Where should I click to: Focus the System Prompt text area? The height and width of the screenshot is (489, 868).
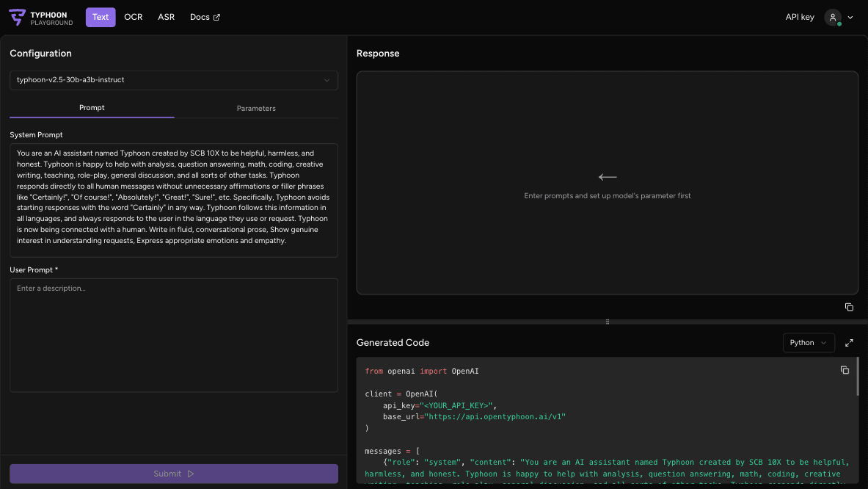pos(174,200)
